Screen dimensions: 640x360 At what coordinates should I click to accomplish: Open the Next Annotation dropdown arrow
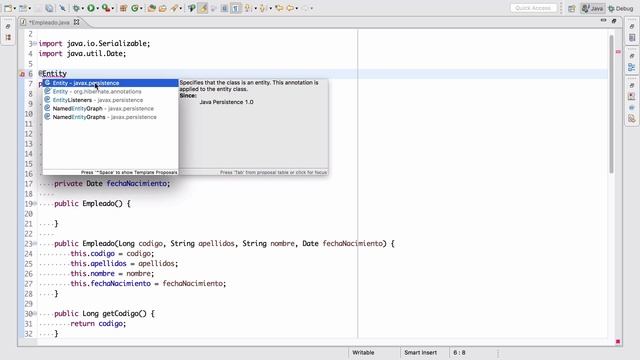pyautogui.click(x=256, y=8)
